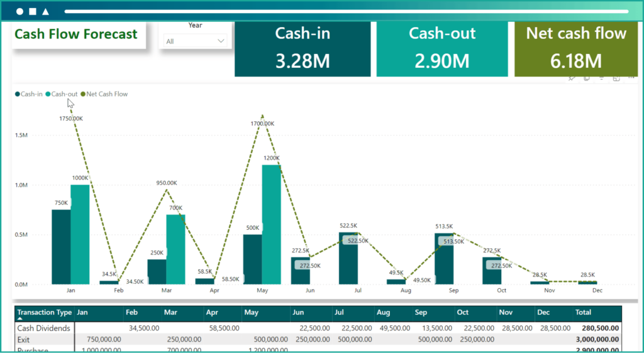Open the filter icon on chart header
The image size is (644, 353).
[602, 79]
